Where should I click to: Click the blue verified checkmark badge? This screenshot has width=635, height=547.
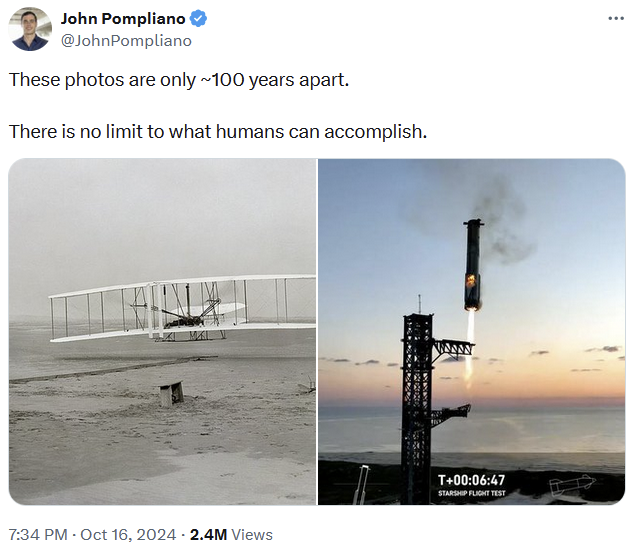(x=200, y=19)
